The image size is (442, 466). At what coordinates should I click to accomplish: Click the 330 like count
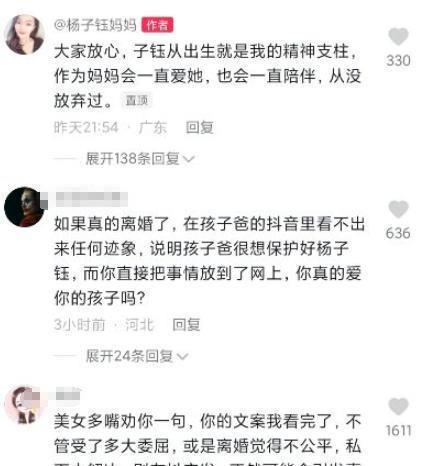[398, 61]
